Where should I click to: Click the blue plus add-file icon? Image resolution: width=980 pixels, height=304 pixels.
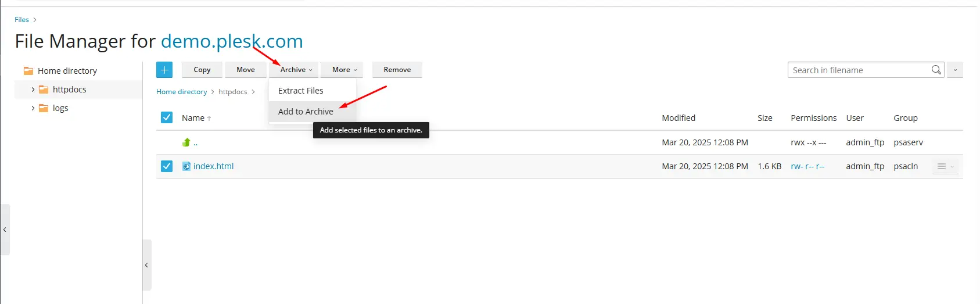pos(164,70)
